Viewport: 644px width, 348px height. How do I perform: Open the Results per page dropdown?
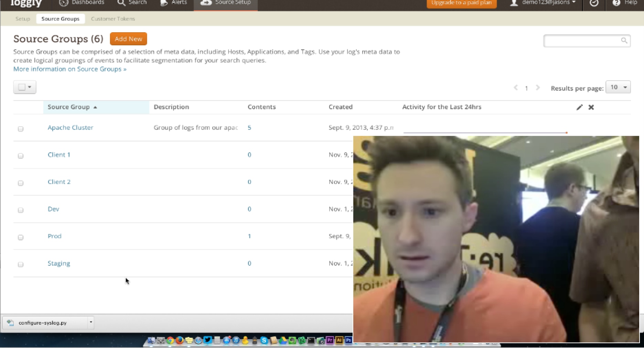pyautogui.click(x=618, y=87)
